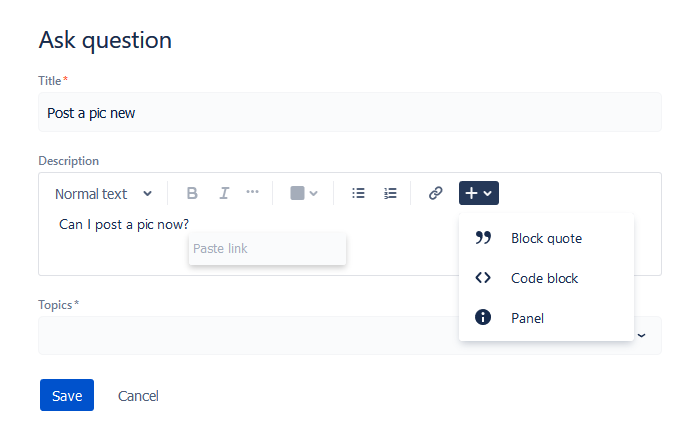
Task: Click into the Paste link field
Action: [x=268, y=249]
